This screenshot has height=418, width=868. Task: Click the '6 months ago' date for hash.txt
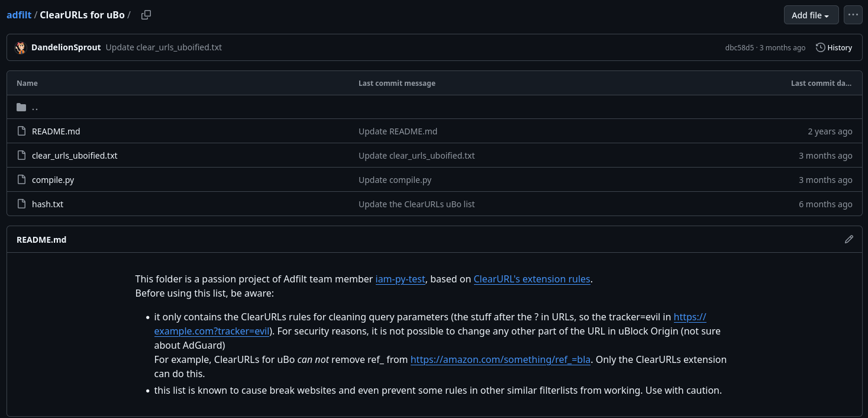(x=825, y=204)
